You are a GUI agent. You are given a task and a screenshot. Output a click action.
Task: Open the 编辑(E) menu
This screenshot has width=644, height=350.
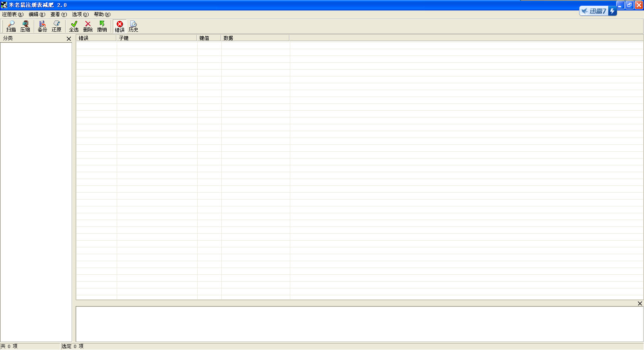[37, 14]
